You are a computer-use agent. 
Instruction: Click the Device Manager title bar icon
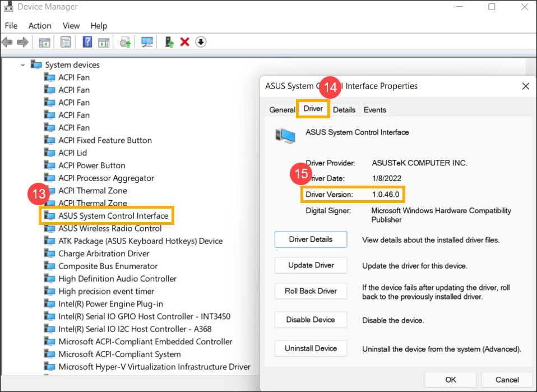tap(8, 6)
